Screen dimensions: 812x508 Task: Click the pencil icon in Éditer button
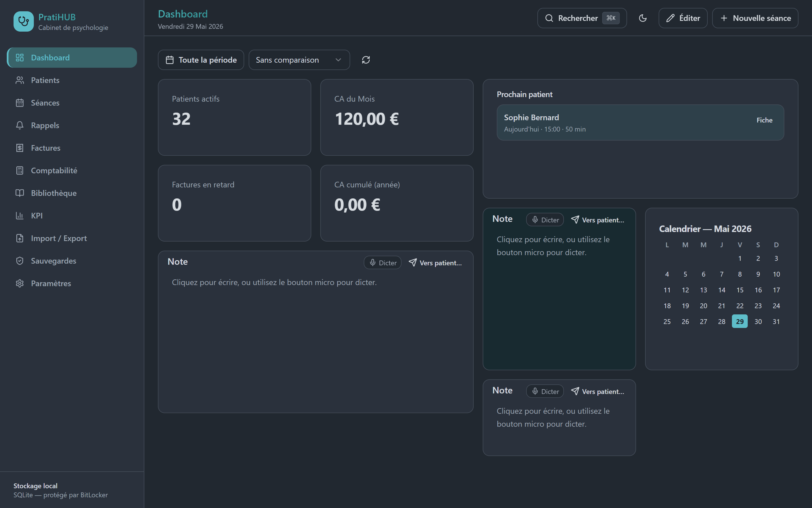(x=670, y=18)
